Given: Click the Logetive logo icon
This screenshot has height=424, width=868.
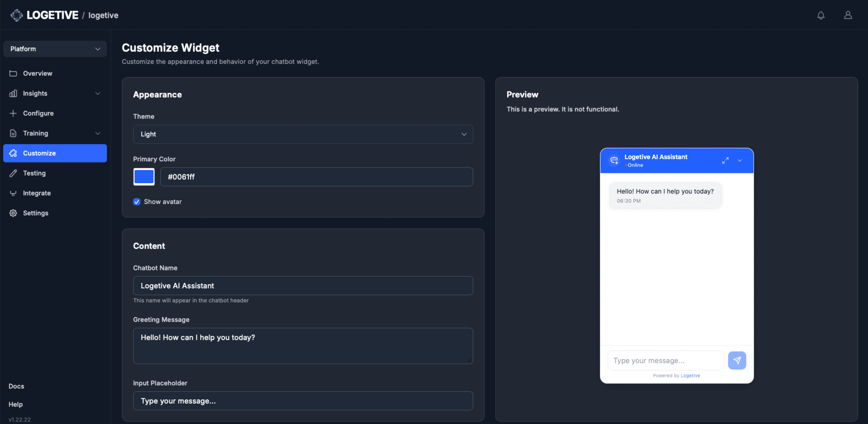Looking at the screenshot, I should [17, 15].
